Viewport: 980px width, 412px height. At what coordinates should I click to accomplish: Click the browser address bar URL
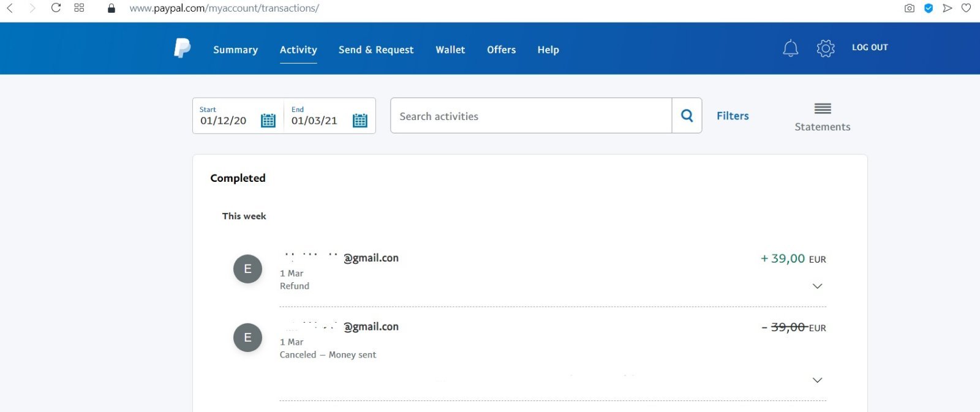224,9
